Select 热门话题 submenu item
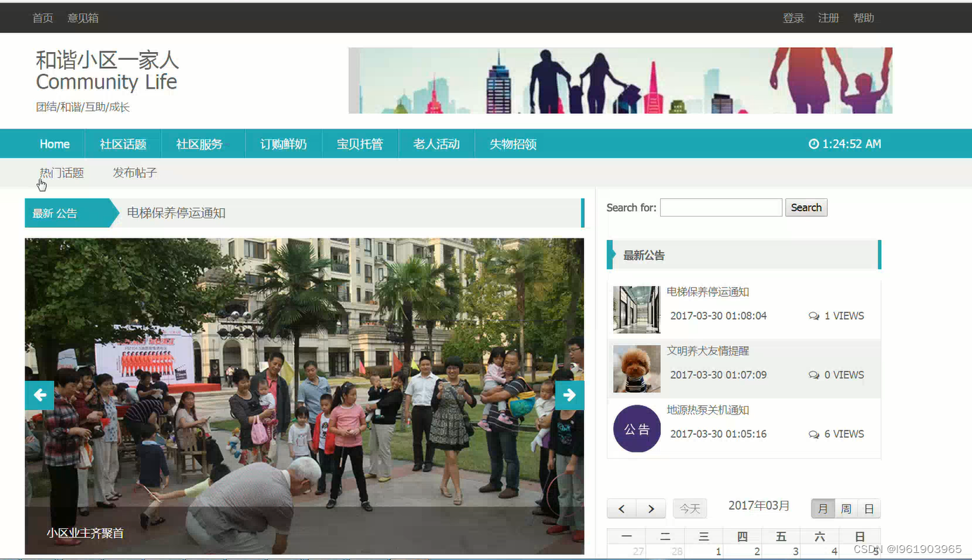 62,173
